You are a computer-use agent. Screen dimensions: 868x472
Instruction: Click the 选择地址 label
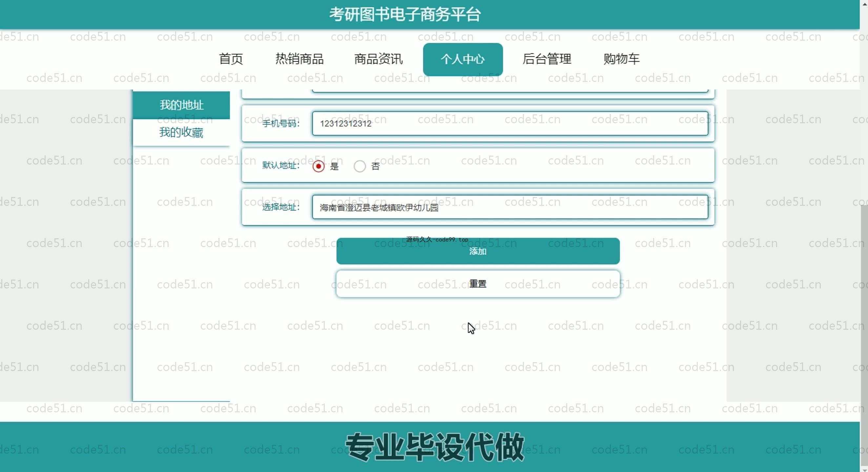pyautogui.click(x=281, y=207)
